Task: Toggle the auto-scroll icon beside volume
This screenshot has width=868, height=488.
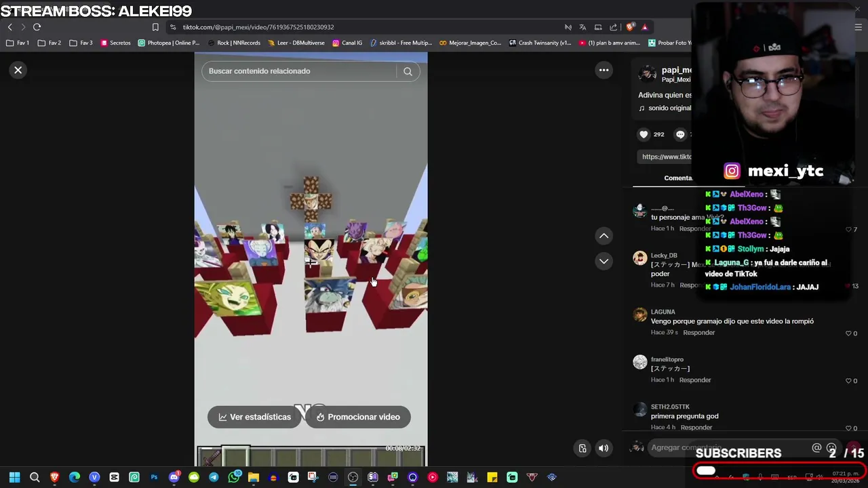Action: (x=582, y=448)
